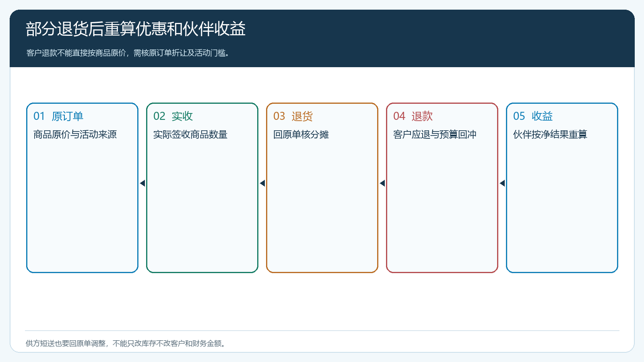Click the title 部分退货后重算优惠和伙伴收益
The image size is (644, 362).
136,29
